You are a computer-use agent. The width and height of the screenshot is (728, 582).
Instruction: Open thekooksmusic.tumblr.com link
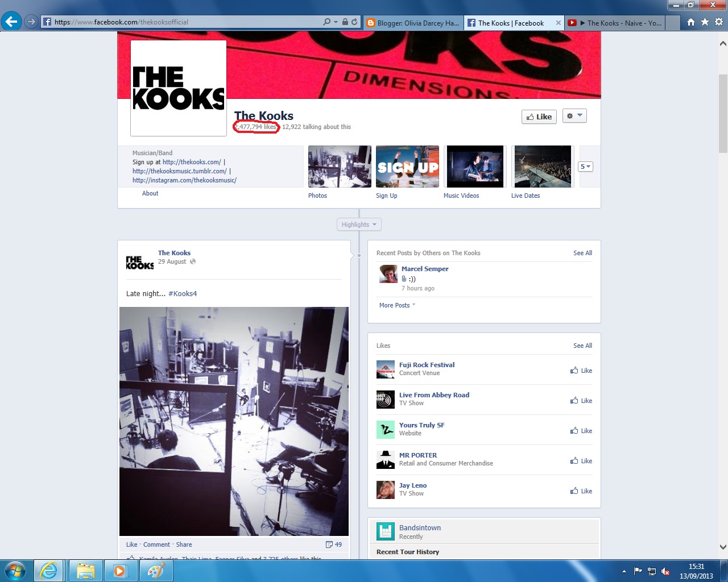[180, 171]
